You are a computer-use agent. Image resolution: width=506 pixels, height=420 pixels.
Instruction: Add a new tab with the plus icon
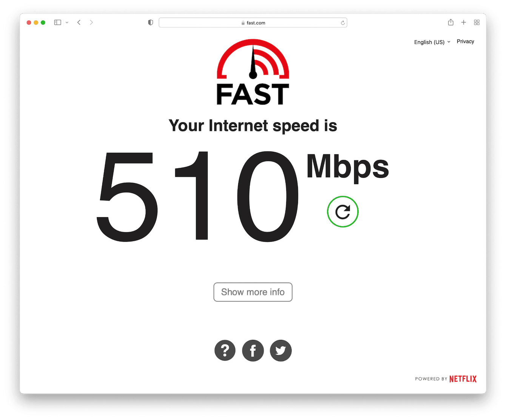(464, 23)
